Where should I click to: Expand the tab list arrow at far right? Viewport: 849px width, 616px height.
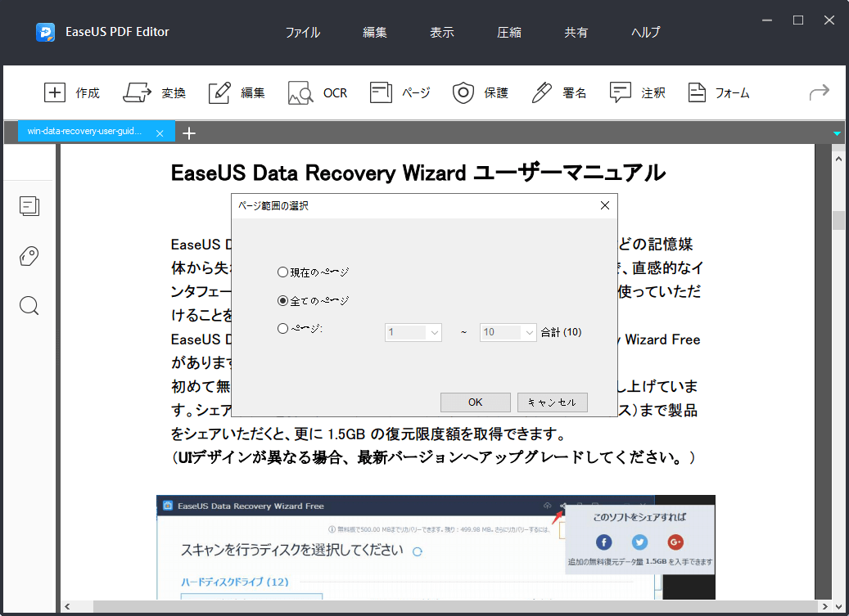837,133
